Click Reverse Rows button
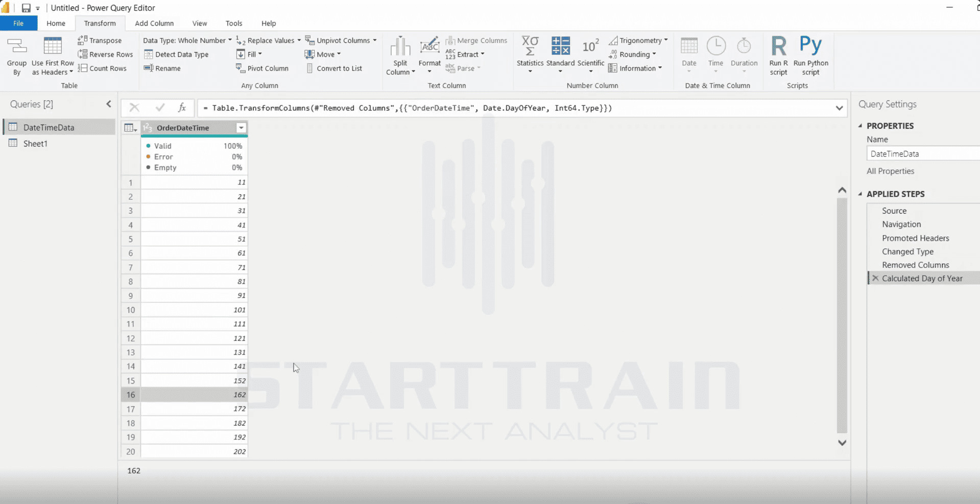This screenshot has width=980, height=504. tap(105, 54)
